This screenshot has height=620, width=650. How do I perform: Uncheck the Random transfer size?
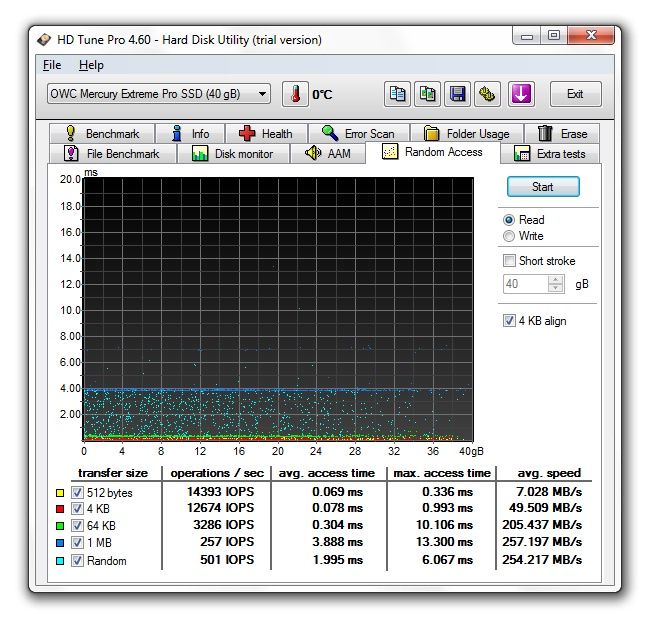[x=77, y=561]
